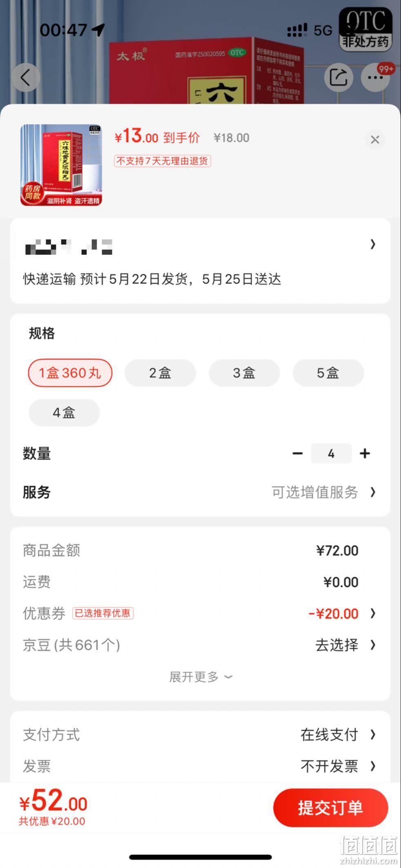This screenshot has height=868, width=401.
Task: Open the delivery address chevron
Action: [372, 244]
